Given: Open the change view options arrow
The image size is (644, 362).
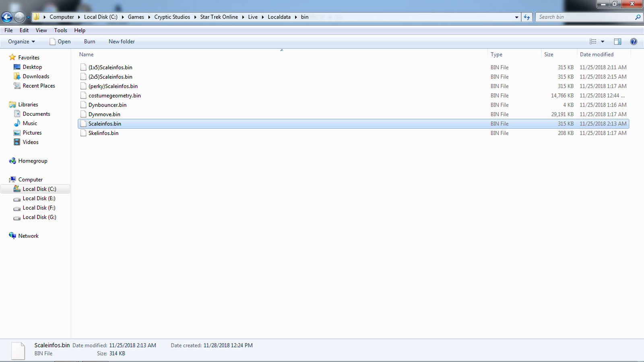Looking at the screenshot, I should [x=603, y=41].
